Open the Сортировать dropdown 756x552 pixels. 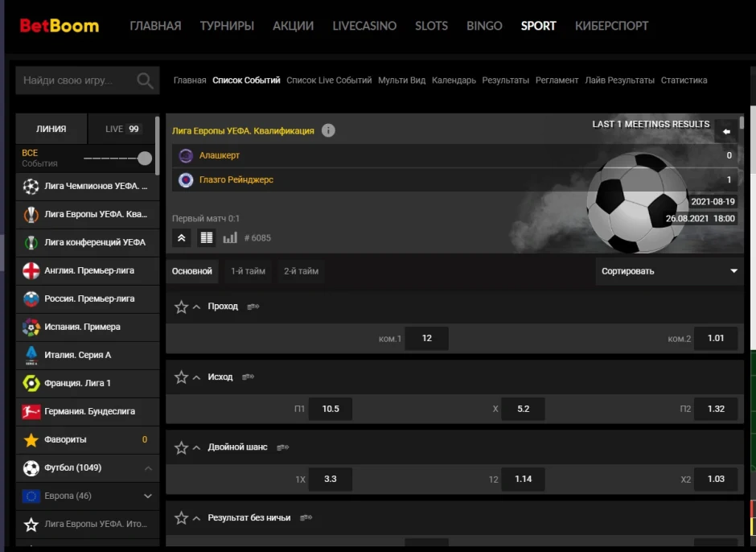[x=669, y=271]
